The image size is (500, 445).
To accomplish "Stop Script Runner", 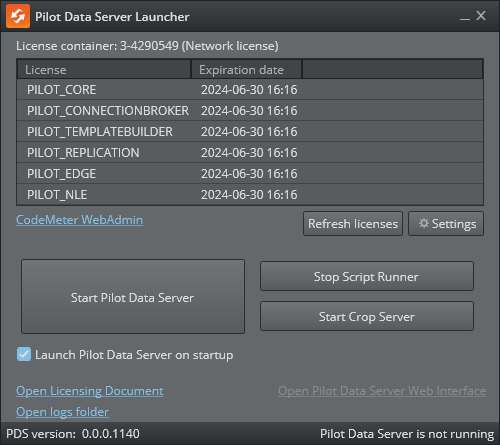I will (367, 276).
